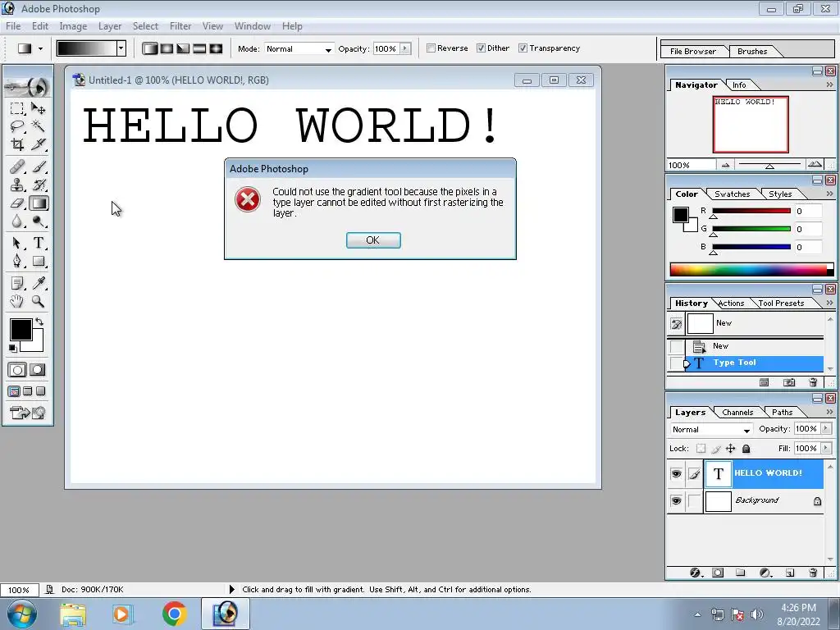Viewport: 840px width, 630px height.
Task: Select the Slice tool
Action: tap(39, 144)
